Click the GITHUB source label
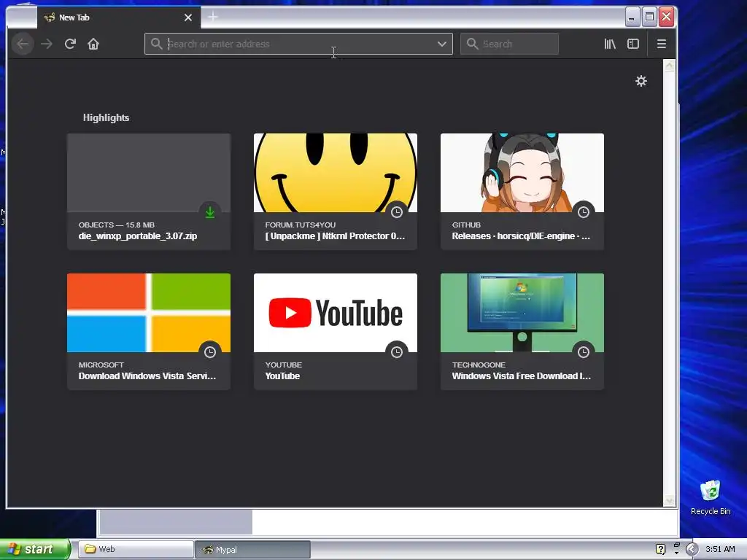Image resolution: width=747 pixels, height=560 pixels. coord(466,225)
